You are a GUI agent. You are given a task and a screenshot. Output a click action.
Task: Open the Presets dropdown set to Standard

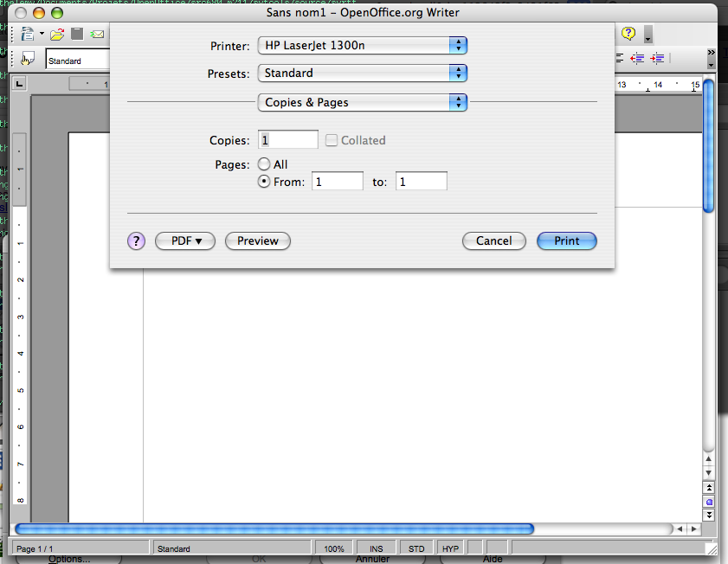click(x=362, y=74)
